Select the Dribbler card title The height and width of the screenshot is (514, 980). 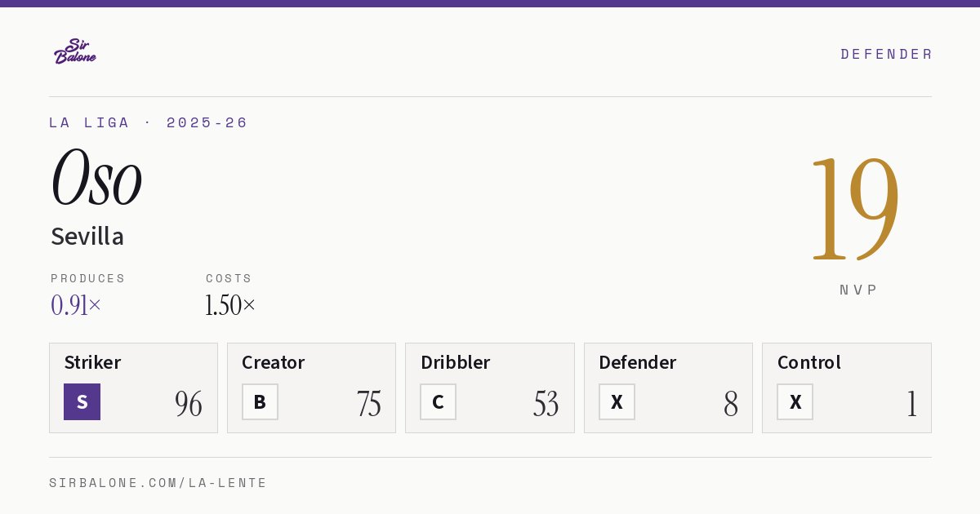455,362
